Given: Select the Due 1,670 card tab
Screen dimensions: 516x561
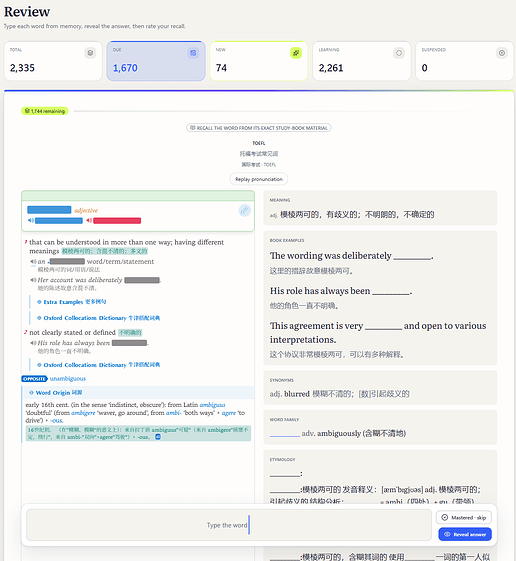Looking at the screenshot, I should pyautogui.click(x=156, y=61).
